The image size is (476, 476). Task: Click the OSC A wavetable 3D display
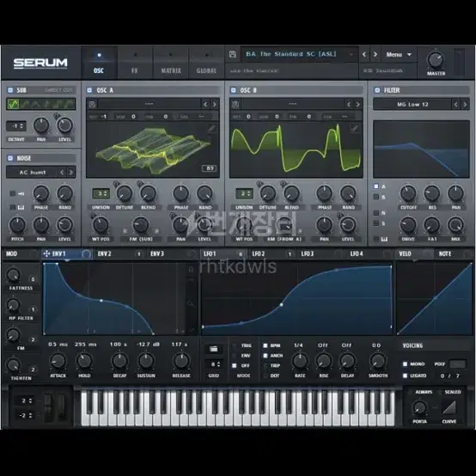(153, 150)
